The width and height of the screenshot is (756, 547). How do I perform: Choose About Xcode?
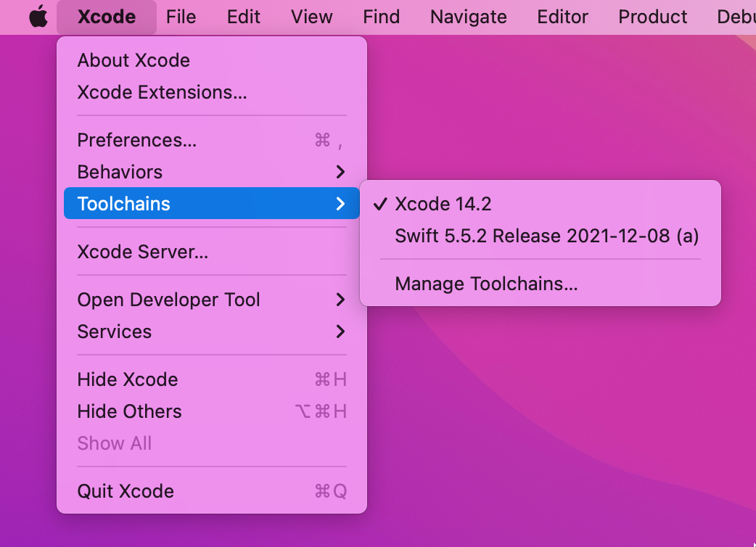tap(212, 60)
